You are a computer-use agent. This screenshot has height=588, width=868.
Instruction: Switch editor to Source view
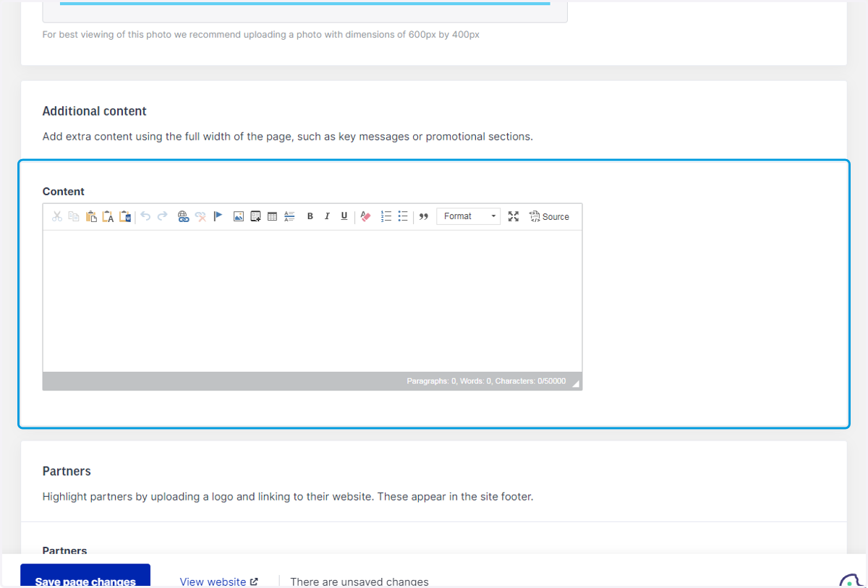(549, 216)
